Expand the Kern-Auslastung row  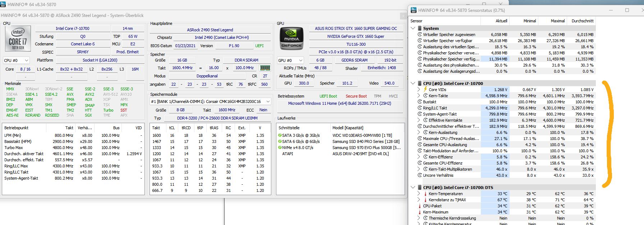[419, 132]
